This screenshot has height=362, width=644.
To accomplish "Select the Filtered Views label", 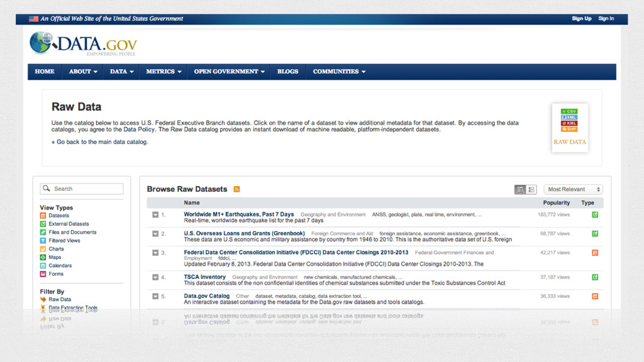I will pos(64,241).
